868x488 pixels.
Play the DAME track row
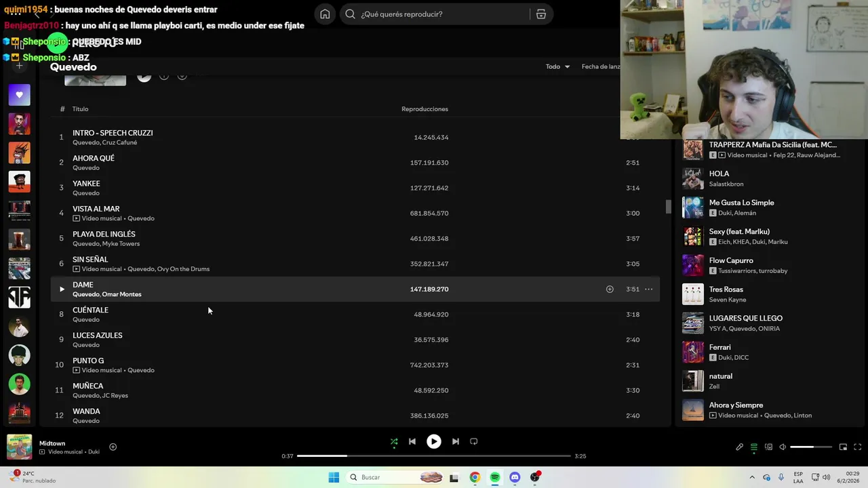tap(62, 289)
